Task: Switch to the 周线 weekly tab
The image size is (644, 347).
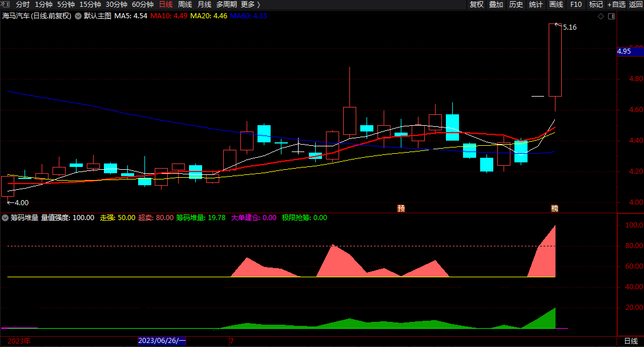Action: (x=185, y=5)
